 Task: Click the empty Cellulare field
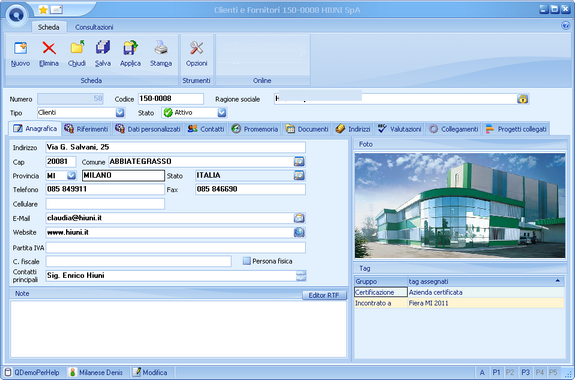(105, 204)
